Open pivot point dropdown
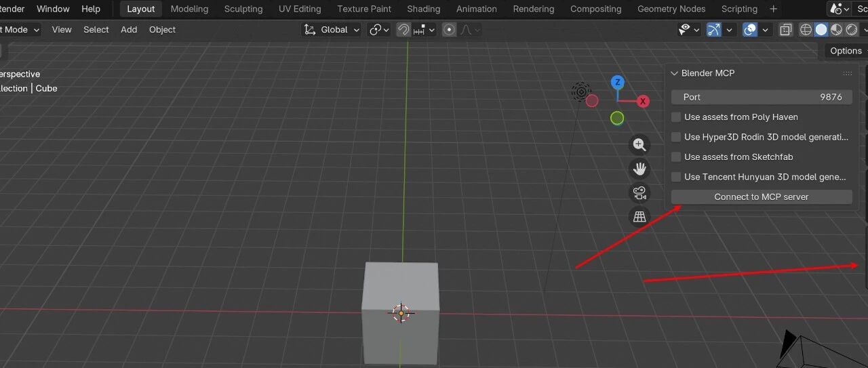The height and width of the screenshot is (368, 868). pyautogui.click(x=379, y=30)
